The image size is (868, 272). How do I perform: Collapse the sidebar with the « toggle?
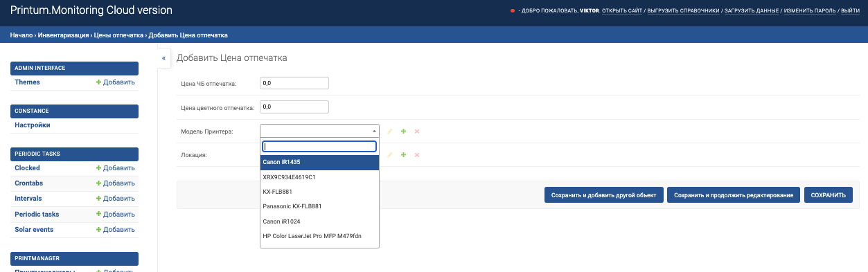[x=164, y=58]
